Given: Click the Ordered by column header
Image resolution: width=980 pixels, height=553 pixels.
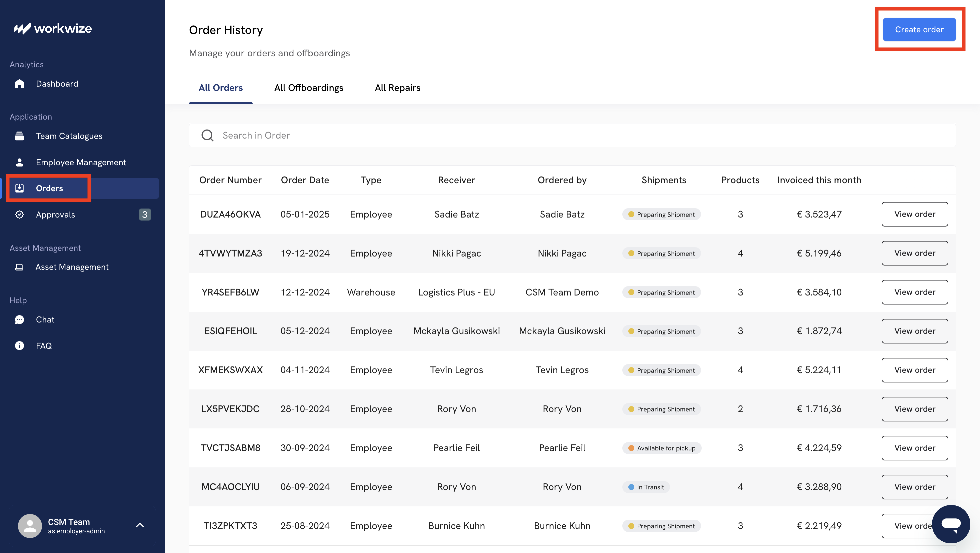Looking at the screenshot, I should (562, 180).
